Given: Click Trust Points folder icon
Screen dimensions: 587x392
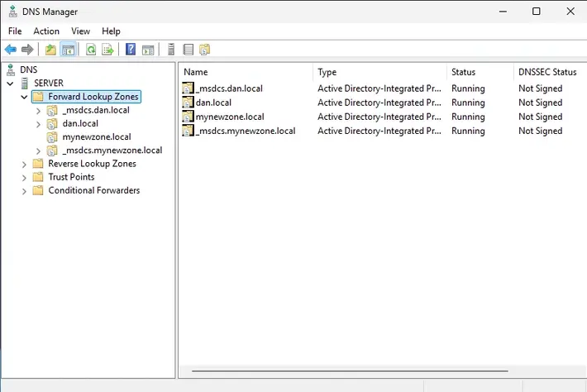Looking at the screenshot, I should (38, 177).
